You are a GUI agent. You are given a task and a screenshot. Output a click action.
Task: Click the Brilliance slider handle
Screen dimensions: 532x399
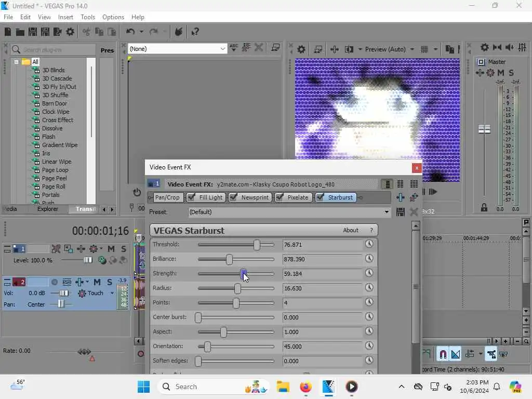[x=229, y=259]
